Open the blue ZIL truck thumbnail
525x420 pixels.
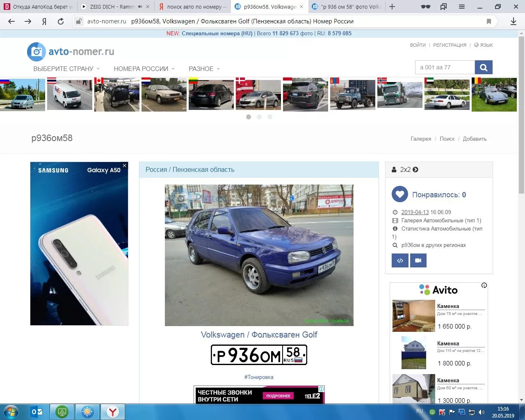click(x=353, y=94)
